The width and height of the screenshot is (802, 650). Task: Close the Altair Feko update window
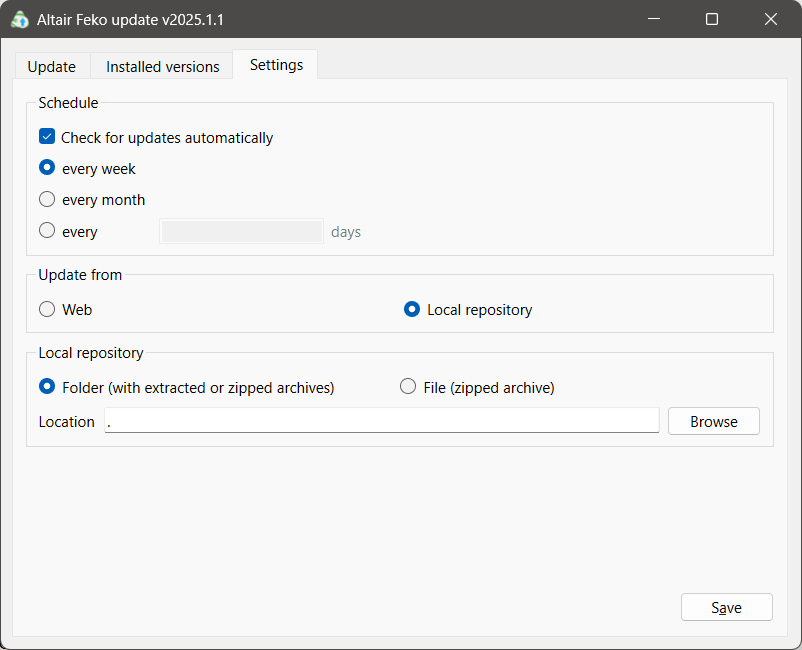pos(771,19)
